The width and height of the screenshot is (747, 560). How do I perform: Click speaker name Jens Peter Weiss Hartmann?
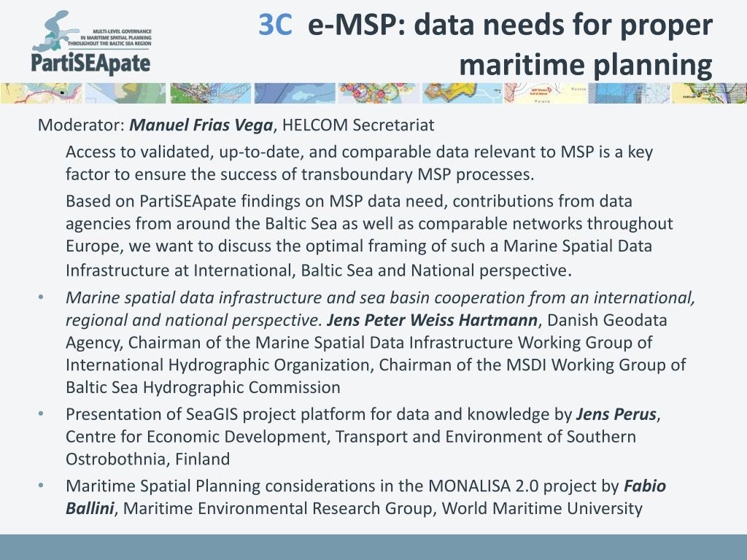(432, 320)
